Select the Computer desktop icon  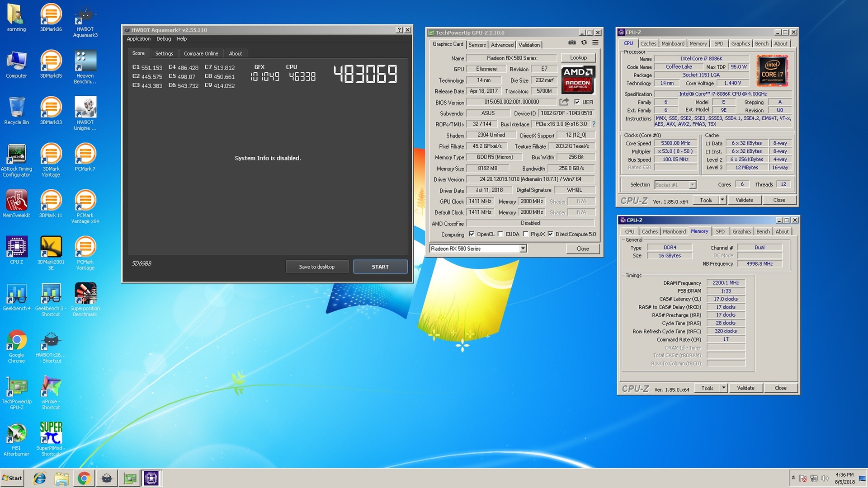pos(16,65)
